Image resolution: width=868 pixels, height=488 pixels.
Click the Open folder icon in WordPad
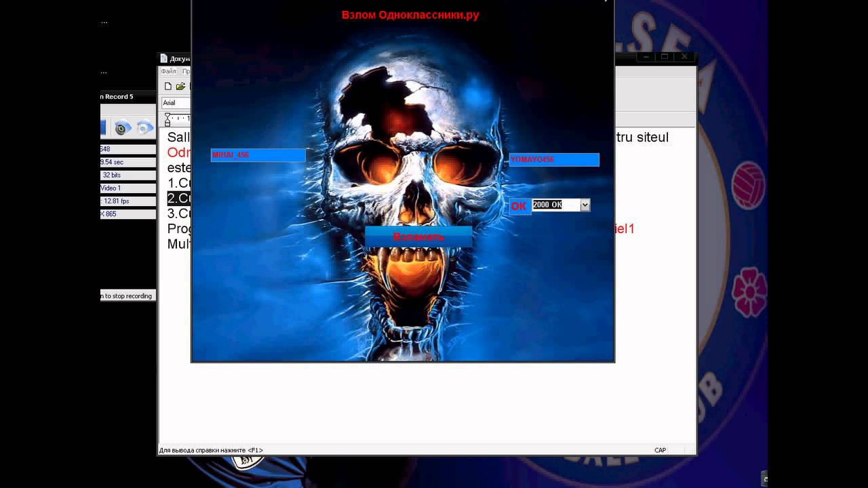pyautogui.click(x=181, y=86)
